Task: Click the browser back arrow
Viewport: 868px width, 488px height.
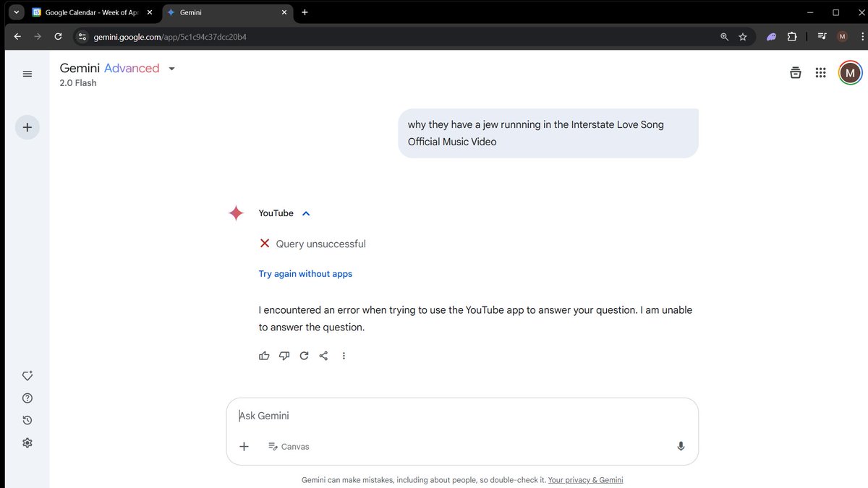Action: pyautogui.click(x=17, y=36)
